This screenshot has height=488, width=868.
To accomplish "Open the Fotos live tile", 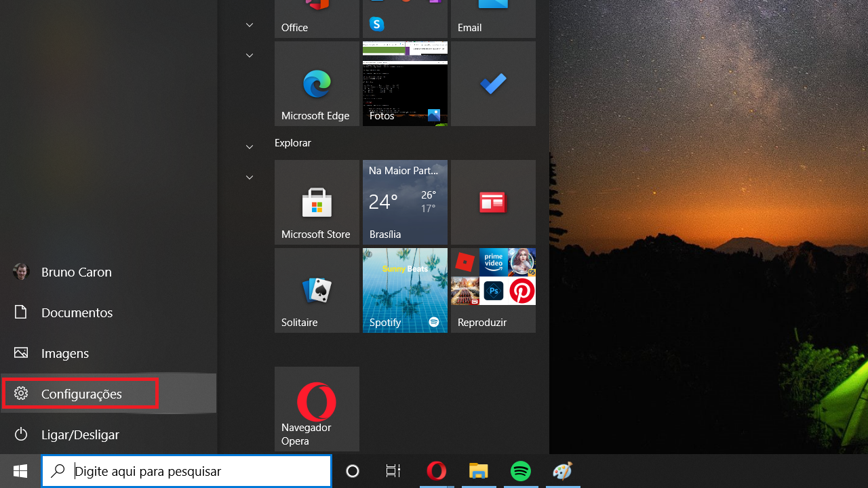I will click(x=405, y=83).
